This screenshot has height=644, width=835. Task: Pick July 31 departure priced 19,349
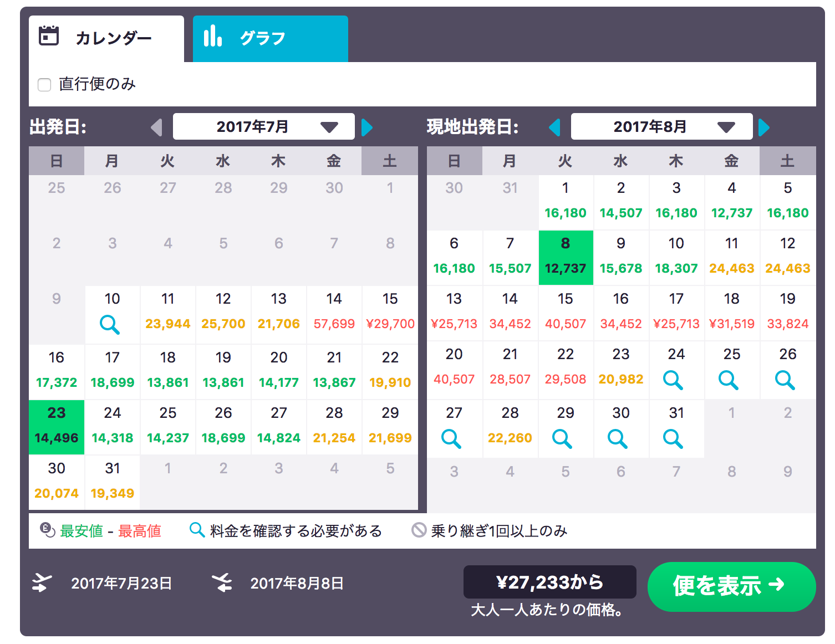point(113,482)
